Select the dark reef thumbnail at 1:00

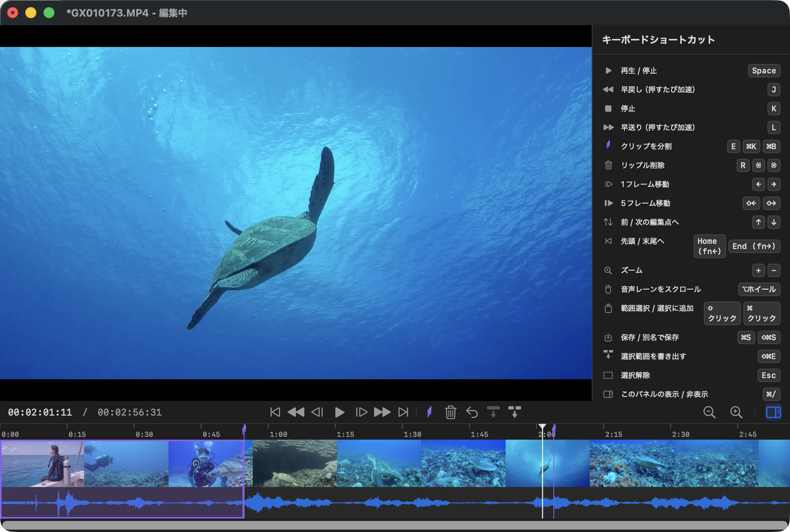pos(295,464)
